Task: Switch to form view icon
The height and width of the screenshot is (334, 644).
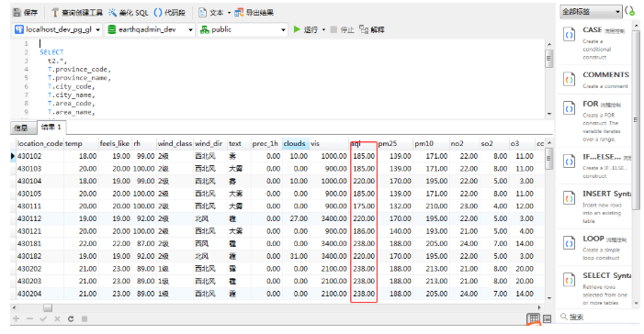Action: coord(547,318)
